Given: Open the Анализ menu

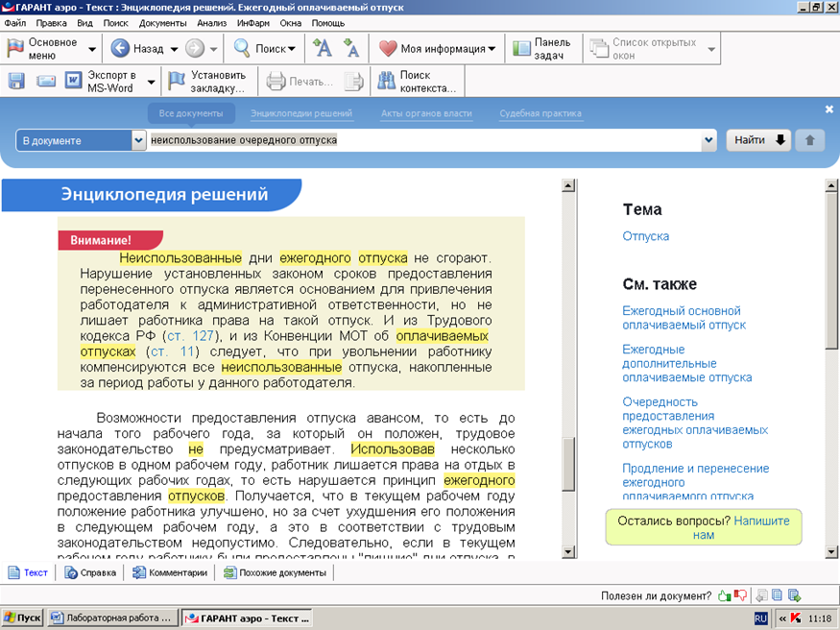Looking at the screenshot, I should 211,23.
